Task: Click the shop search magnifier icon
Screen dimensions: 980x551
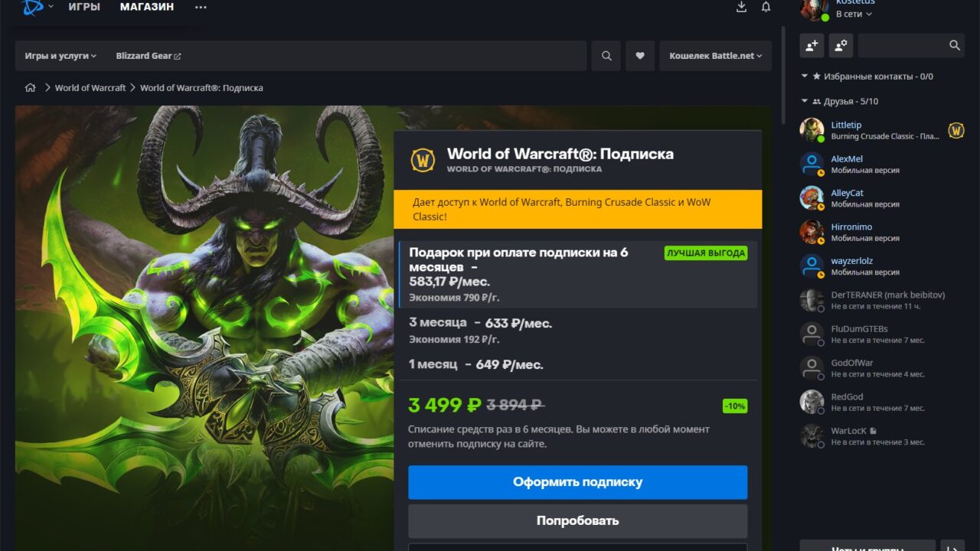Action: [x=606, y=56]
